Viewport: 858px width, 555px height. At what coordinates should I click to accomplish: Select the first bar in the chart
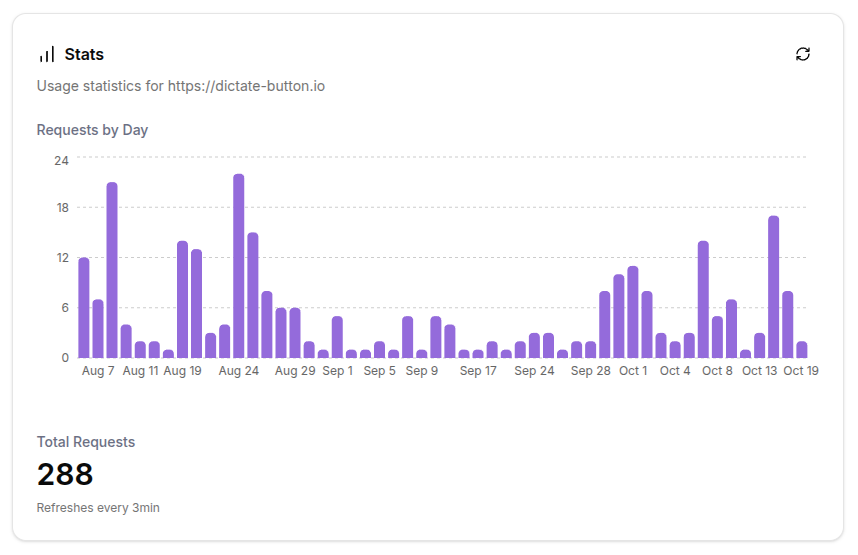[x=84, y=308]
